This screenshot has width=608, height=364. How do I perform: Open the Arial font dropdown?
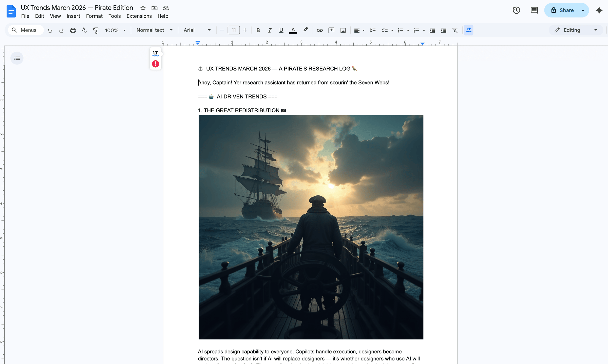pyautogui.click(x=197, y=30)
